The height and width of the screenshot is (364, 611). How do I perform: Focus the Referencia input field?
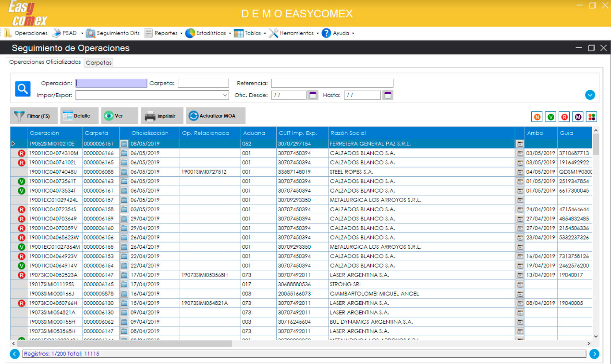[332, 83]
